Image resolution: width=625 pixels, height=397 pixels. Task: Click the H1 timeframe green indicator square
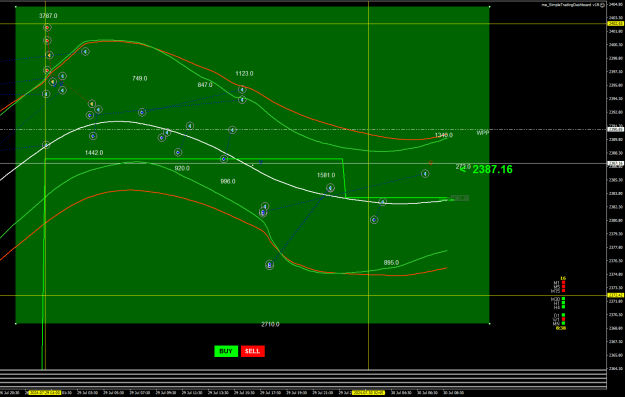click(563, 303)
